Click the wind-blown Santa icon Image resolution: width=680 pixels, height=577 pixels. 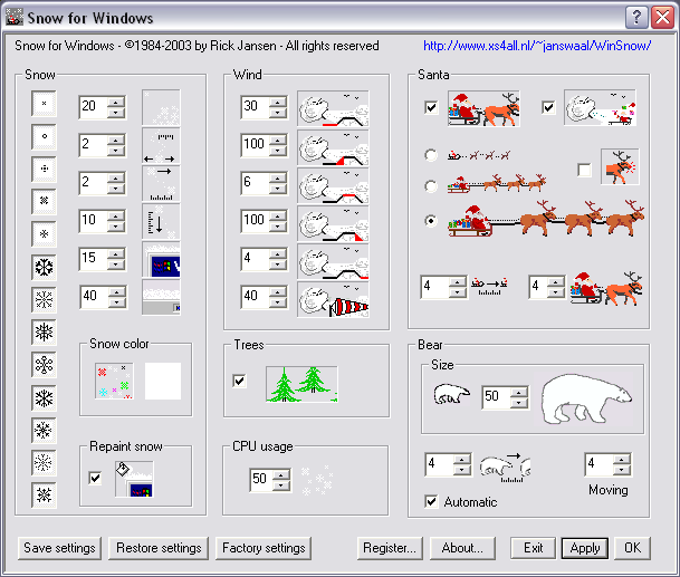600,108
